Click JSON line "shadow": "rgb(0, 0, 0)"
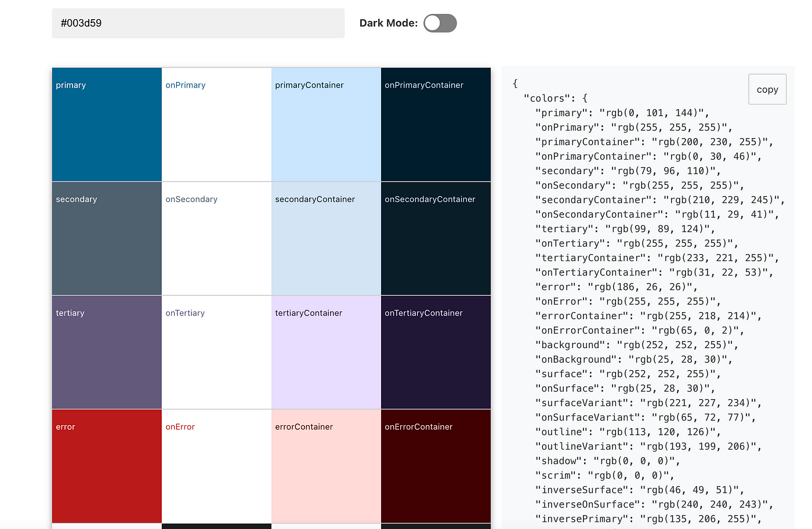Screen dimensions: 812x529 pyautogui.click(x=608, y=461)
